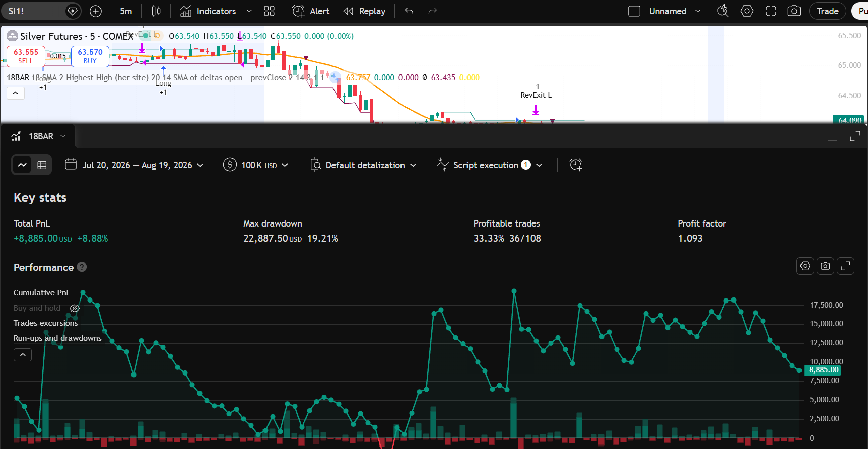The height and width of the screenshot is (449, 868).
Task: Start bar Replay mode
Action: [364, 11]
